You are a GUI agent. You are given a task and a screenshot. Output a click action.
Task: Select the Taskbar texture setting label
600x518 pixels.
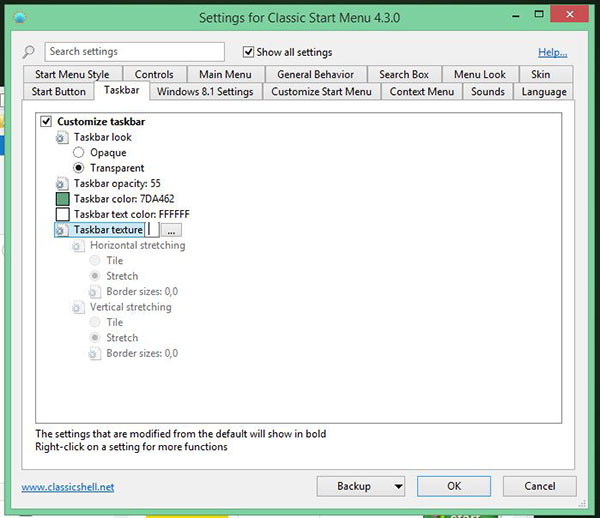pyautogui.click(x=108, y=230)
